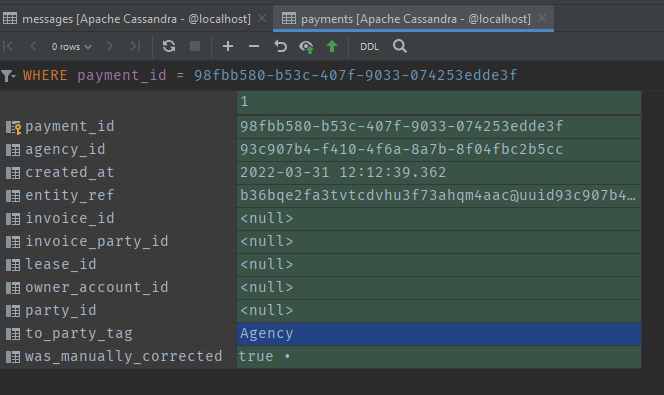
Task: Go to next page arrow
Action: 110,46
